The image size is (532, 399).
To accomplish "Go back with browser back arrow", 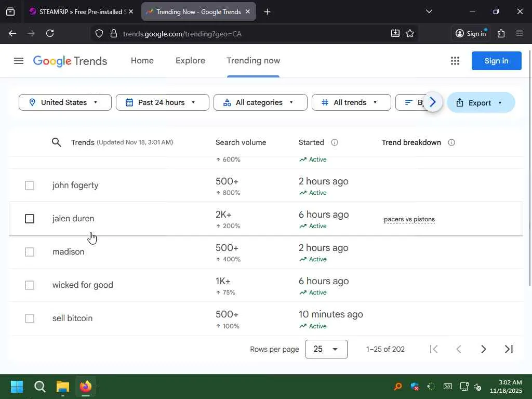I will 12,33.
